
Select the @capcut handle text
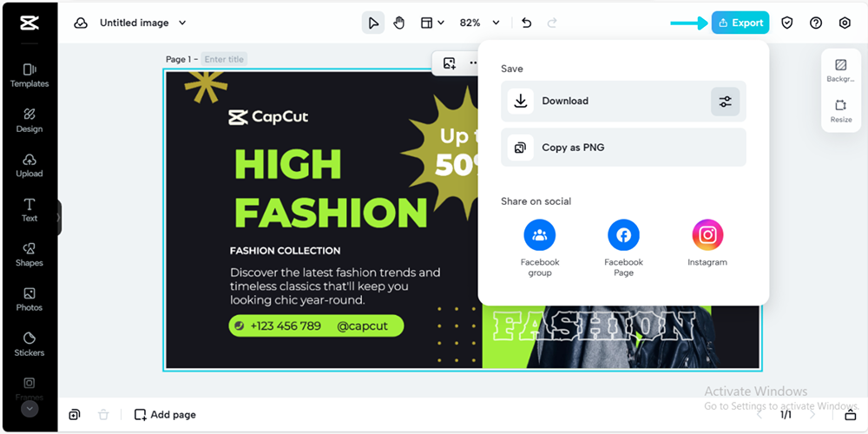point(362,326)
